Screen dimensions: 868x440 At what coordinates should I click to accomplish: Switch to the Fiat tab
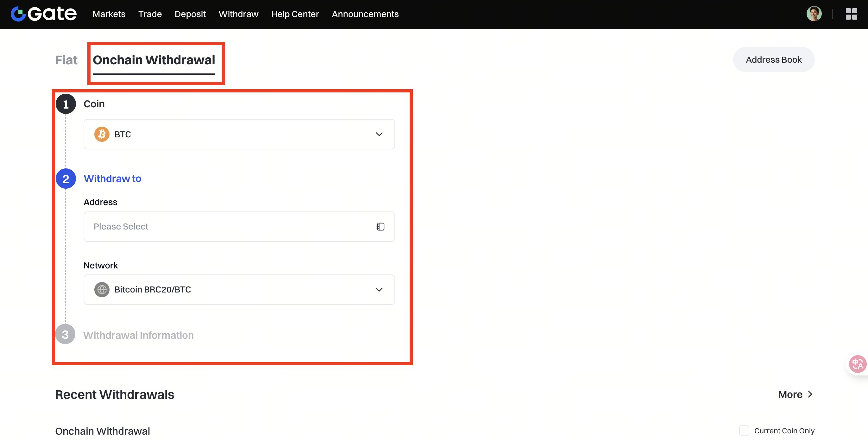66,60
